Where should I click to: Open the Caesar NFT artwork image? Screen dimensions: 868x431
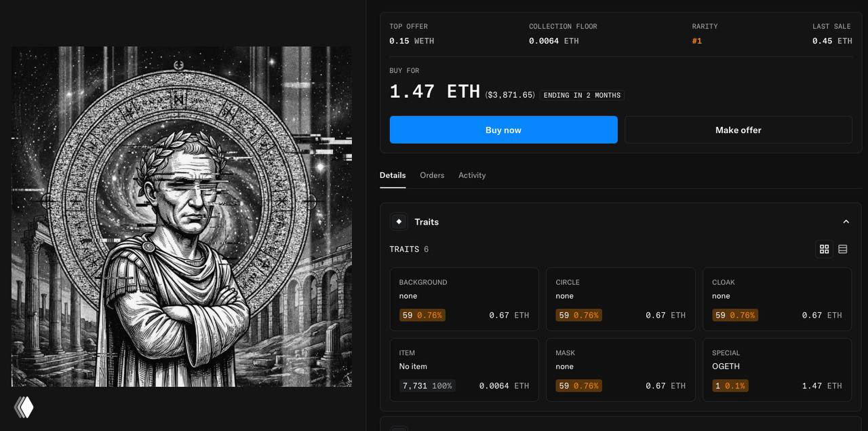coord(182,217)
